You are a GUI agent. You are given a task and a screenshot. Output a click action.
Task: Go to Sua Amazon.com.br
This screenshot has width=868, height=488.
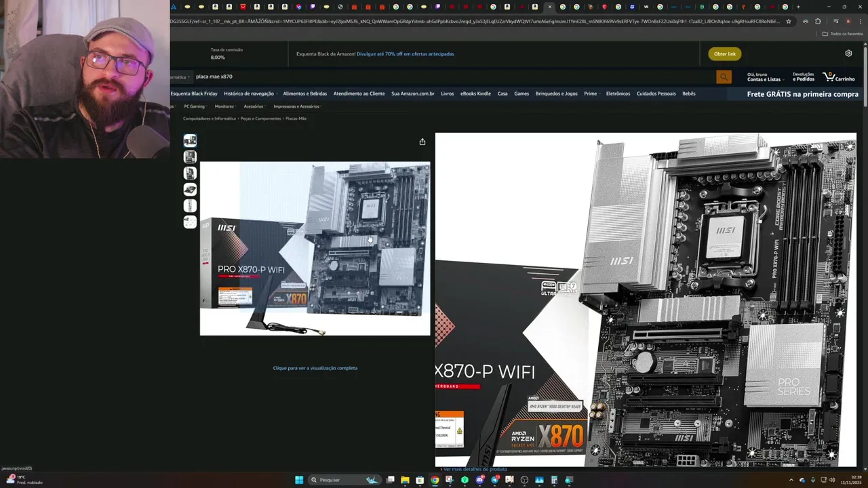(x=412, y=94)
